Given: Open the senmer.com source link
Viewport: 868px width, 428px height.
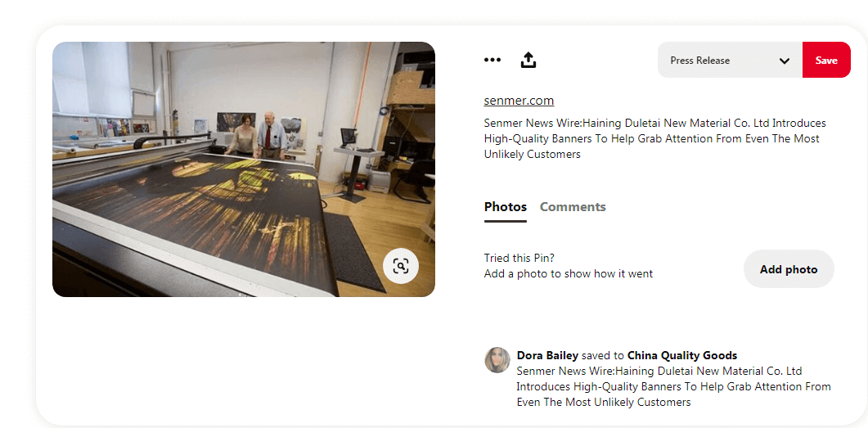Looking at the screenshot, I should (519, 101).
